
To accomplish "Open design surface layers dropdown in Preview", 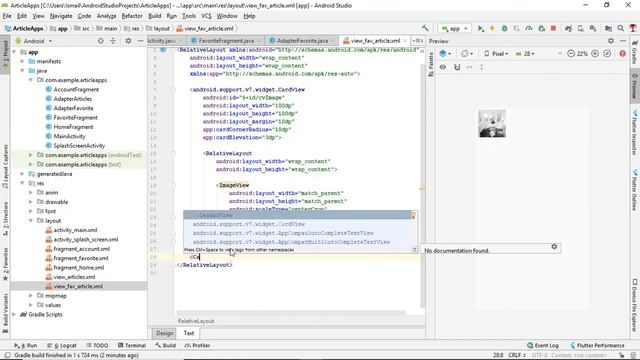I will point(445,53).
